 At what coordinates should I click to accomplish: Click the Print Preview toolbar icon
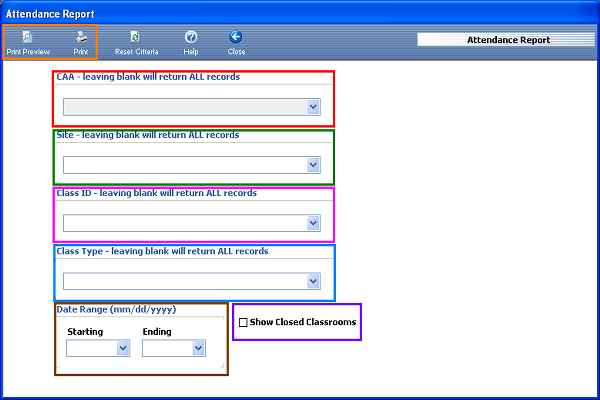[x=27, y=37]
